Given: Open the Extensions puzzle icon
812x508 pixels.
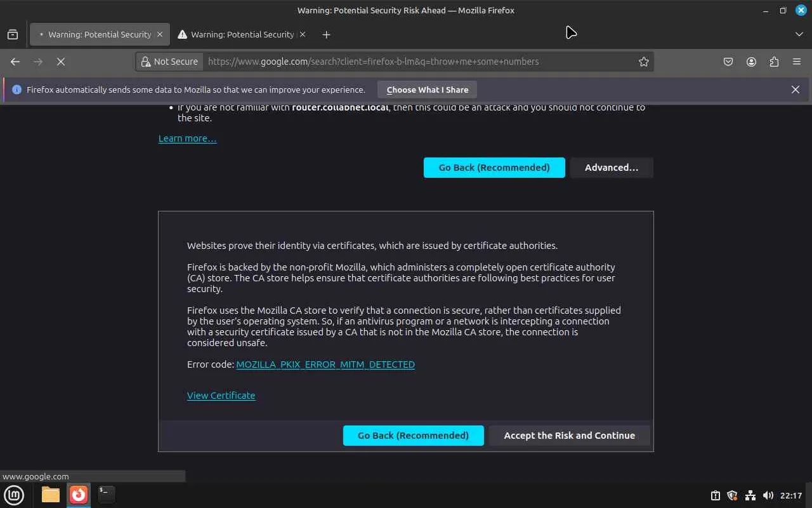Looking at the screenshot, I should point(774,62).
